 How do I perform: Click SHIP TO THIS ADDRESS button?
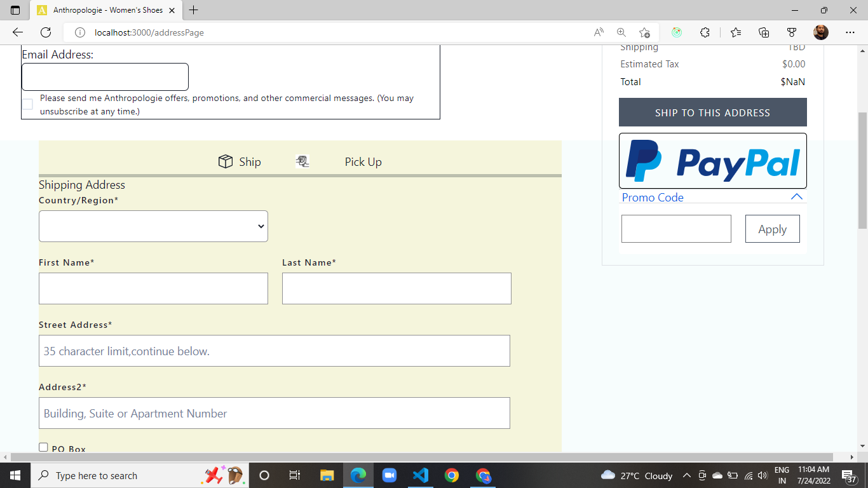(712, 112)
